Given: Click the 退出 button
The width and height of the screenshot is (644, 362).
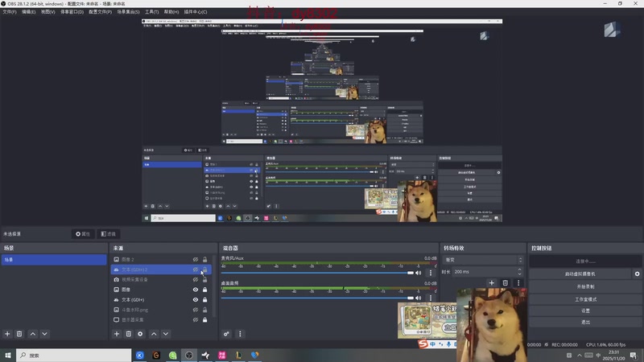Looking at the screenshot, I should (585, 323).
